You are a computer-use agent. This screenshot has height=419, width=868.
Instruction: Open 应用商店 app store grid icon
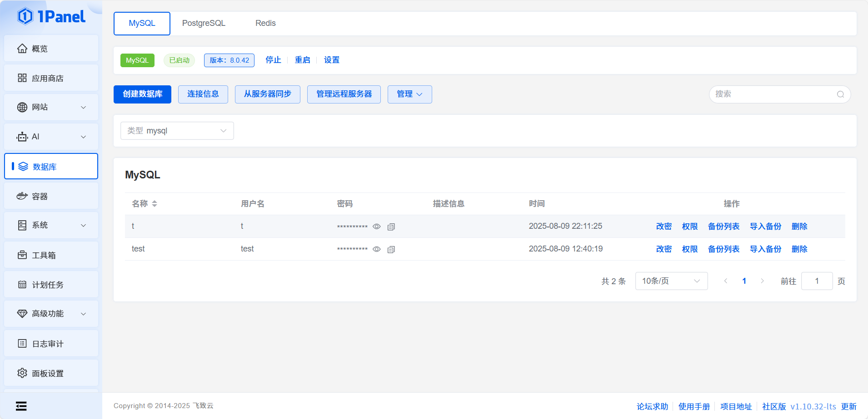click(x=22, y=78)
